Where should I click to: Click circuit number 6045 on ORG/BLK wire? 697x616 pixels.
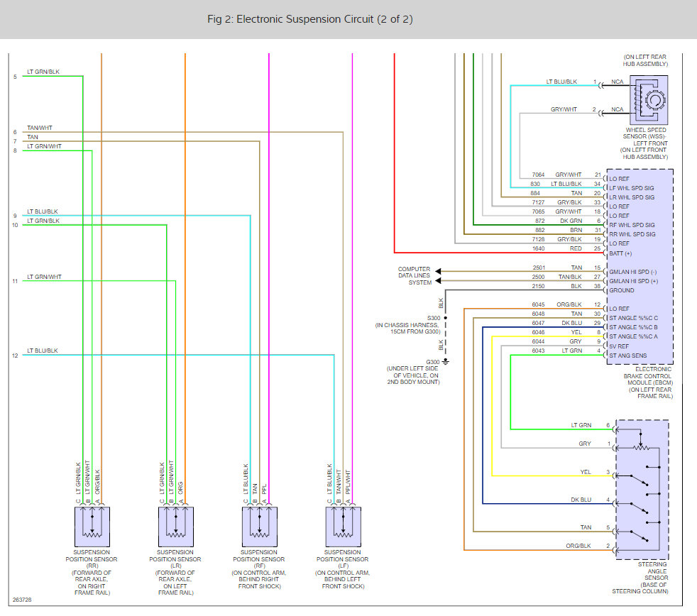point(538,304)
